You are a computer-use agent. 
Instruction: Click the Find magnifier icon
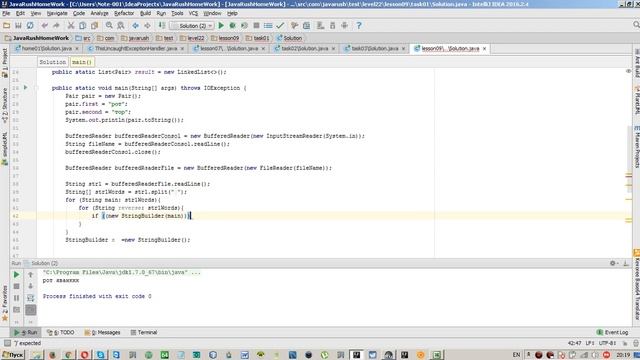109,25
